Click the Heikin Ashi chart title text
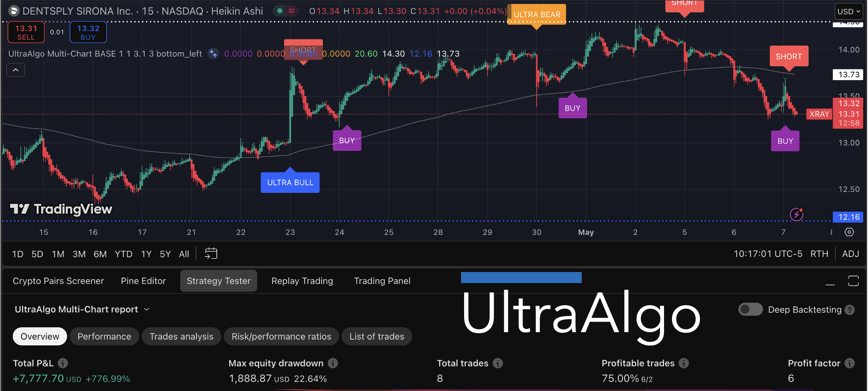868x391 pixels. 237,11
